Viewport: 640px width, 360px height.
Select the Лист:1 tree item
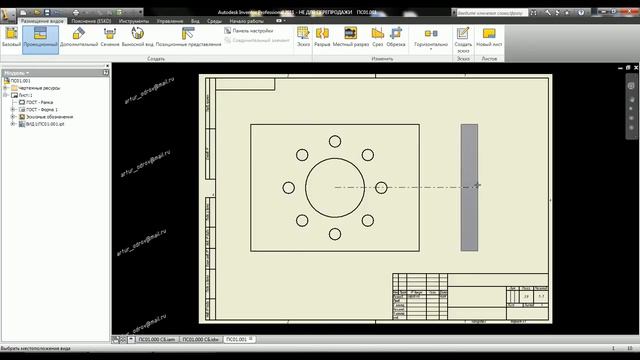pos(22,95)
